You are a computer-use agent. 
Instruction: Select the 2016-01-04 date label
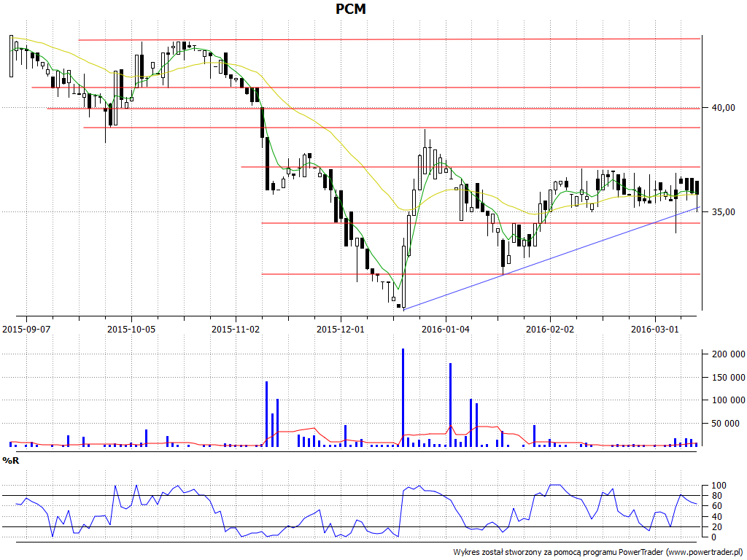pos(446,329)
